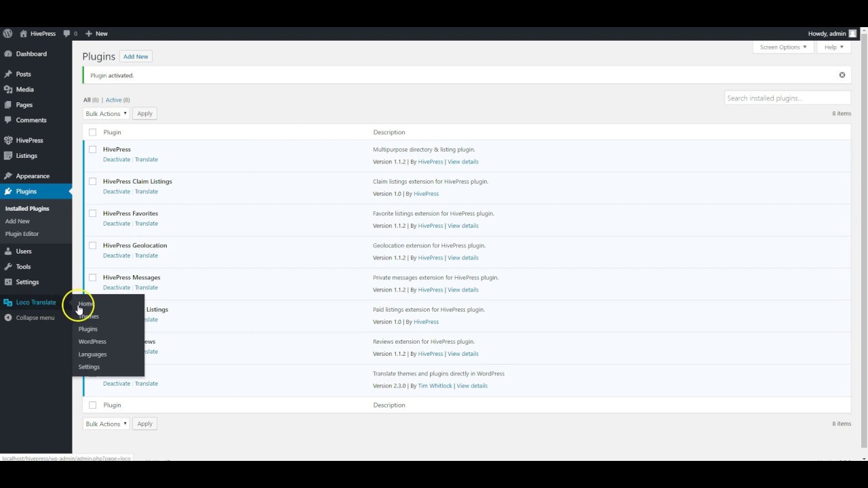Click the Loco Translate icon
Viewport: 868px width, 488px height.
(x=8, y=302)
